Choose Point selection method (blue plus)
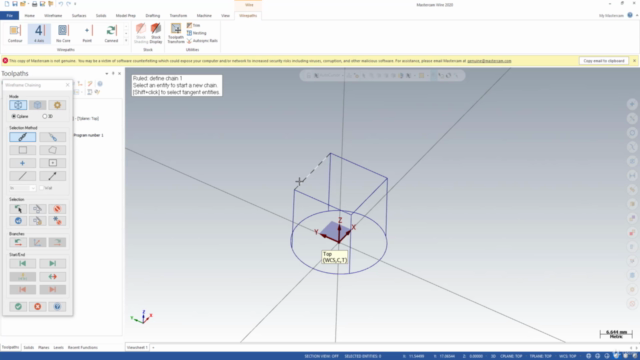This screenshot has width=640, height=360. [22, 163]
